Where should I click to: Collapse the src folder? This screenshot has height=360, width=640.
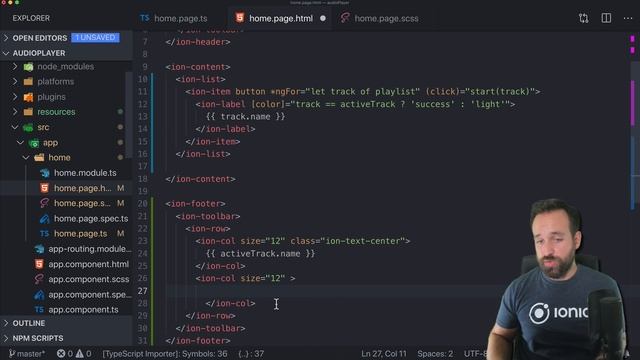tap(15, 127)
